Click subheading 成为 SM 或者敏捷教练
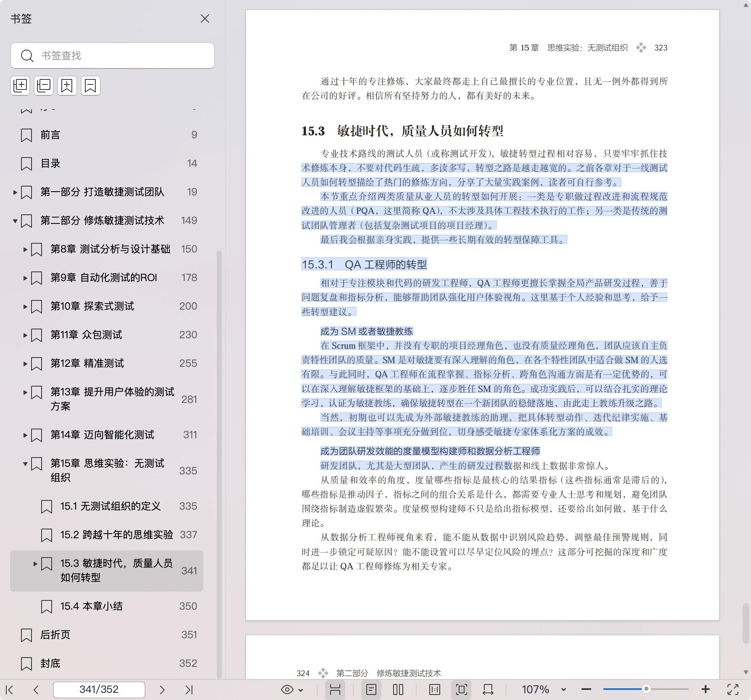 coord(367,331)
